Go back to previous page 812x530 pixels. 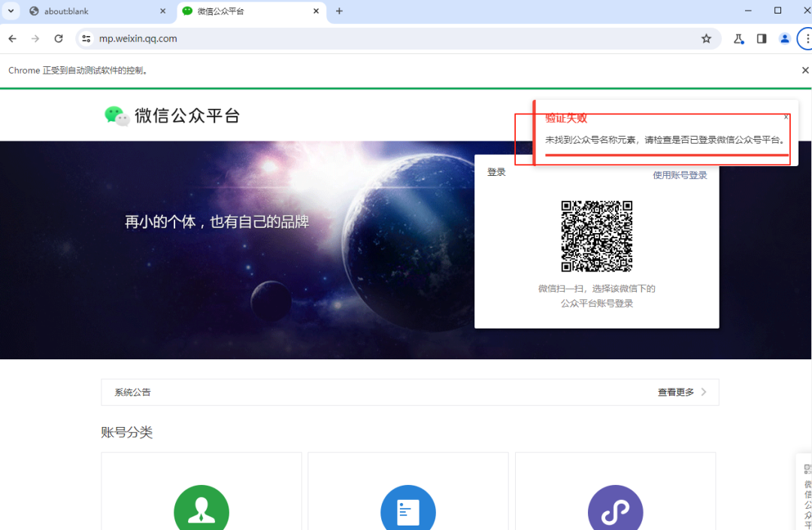(x=13, y=38)
